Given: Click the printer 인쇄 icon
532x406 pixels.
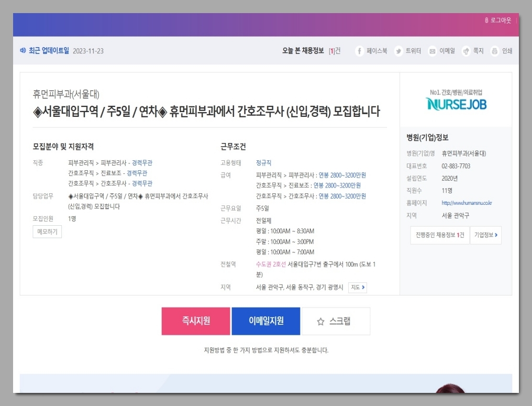Looking at the screenshot, I should coord(494,51).
